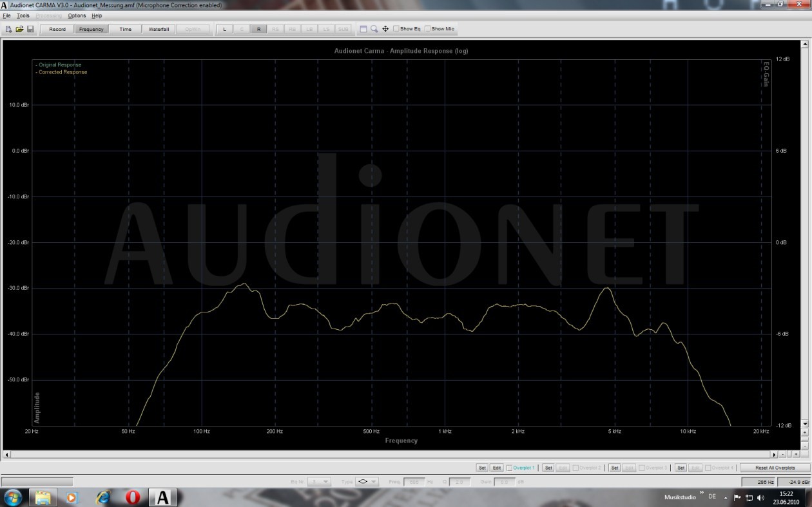Viewport: 812px width, 507px height.
Task: Click horizontal scrollbar left arrow
Action: pos(7,454)
